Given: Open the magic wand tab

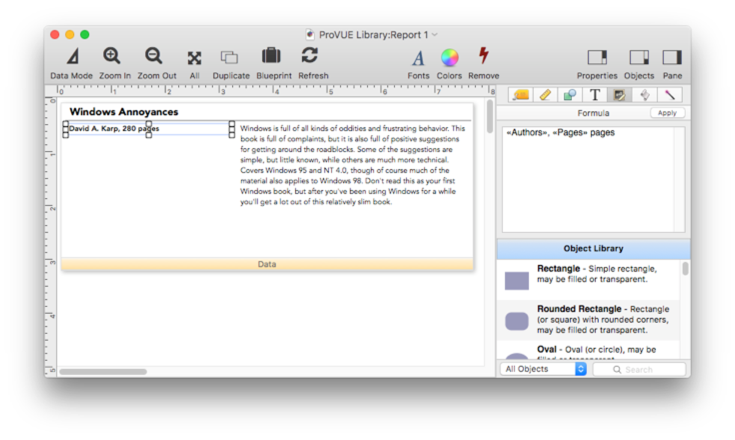Looking at the screenshot, I should (669, 95).
